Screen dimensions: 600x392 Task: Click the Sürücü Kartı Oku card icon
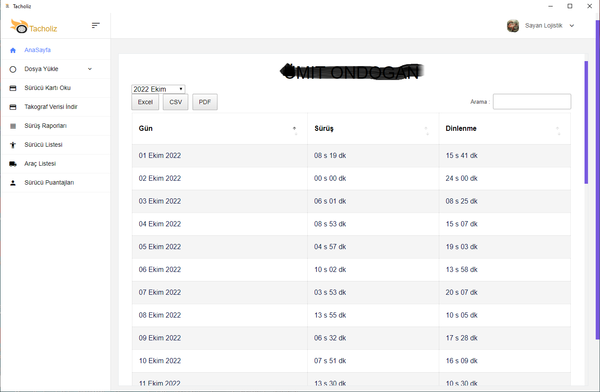[13, 88]
